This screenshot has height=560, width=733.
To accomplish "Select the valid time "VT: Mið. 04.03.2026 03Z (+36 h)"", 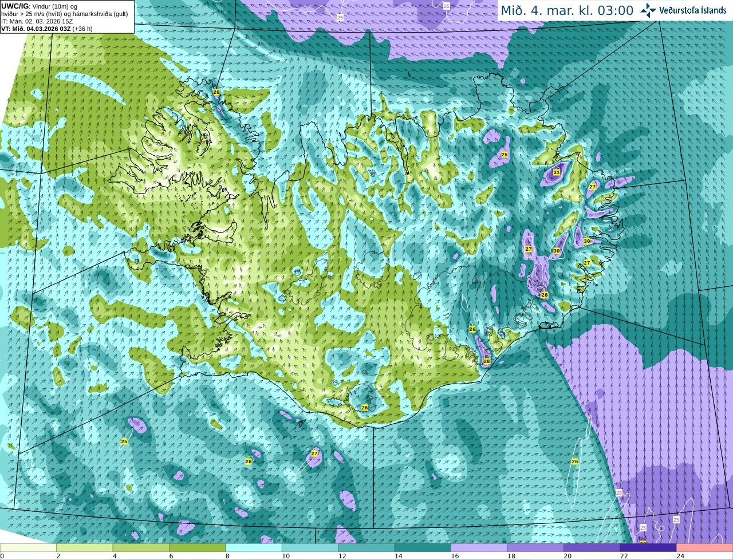I will coord(47,29).
